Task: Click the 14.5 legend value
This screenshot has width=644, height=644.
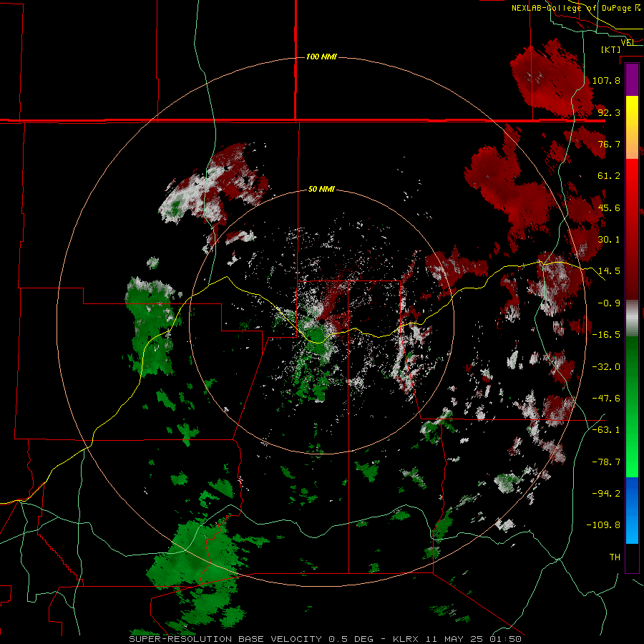Action: click(609, 271)
